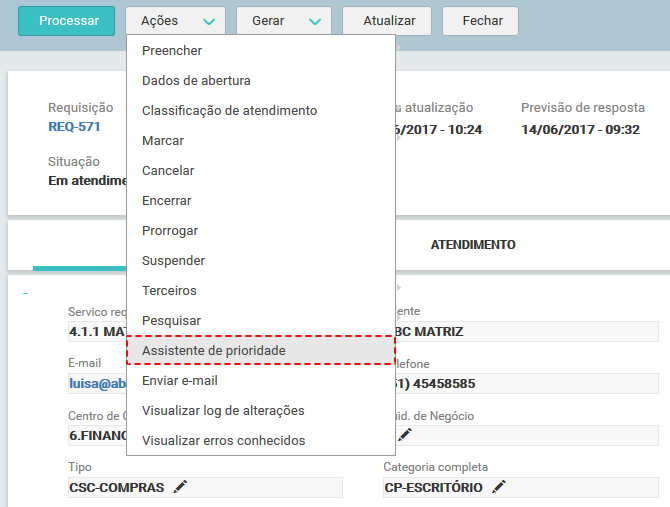
Task: Click the pencil icon under Unid. de Negócio
Action: click(x=404, y=435)
